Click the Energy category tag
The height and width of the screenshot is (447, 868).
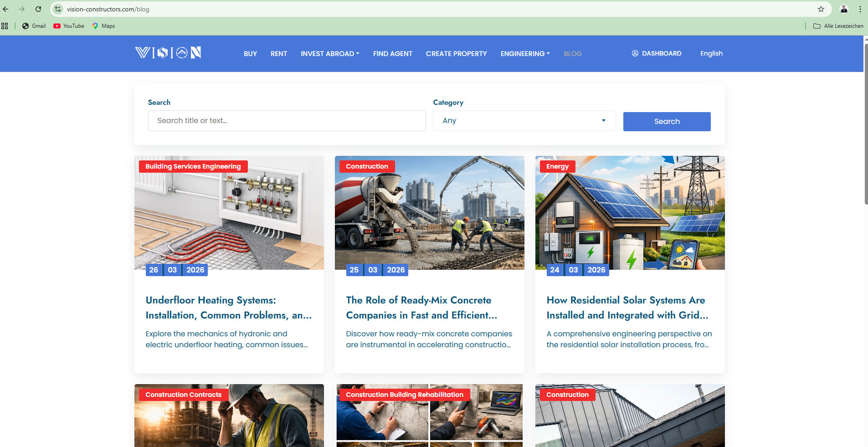tap(557, 166)
